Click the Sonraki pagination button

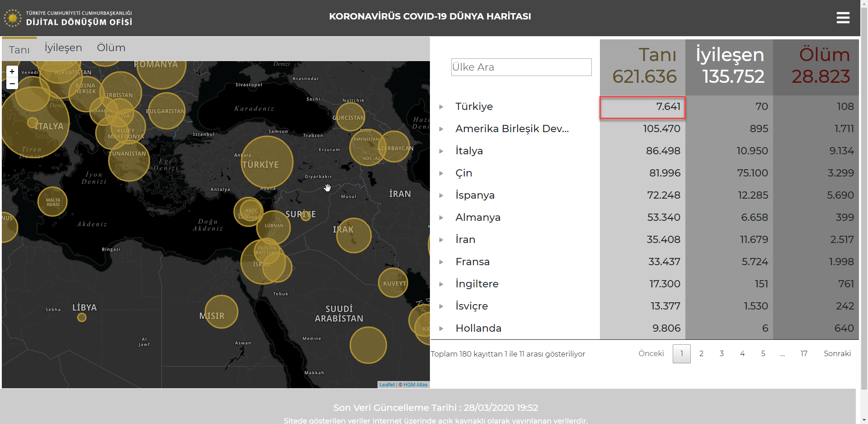click(837, 354)
